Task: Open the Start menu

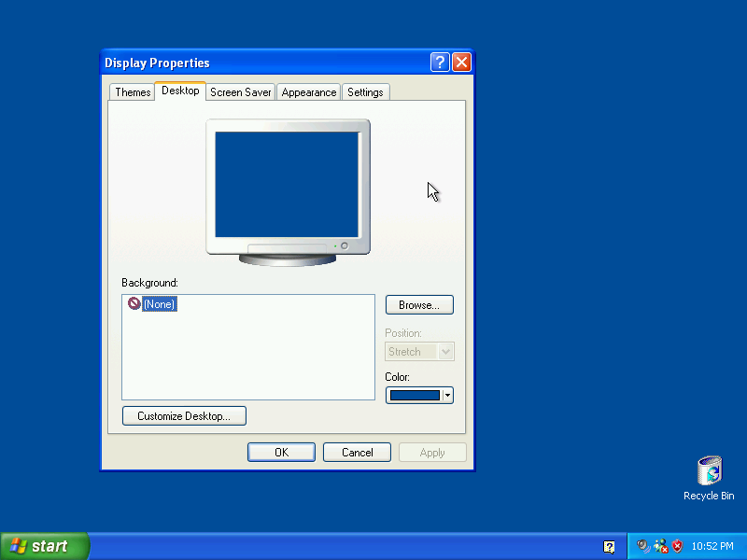Action: (45, 546)
